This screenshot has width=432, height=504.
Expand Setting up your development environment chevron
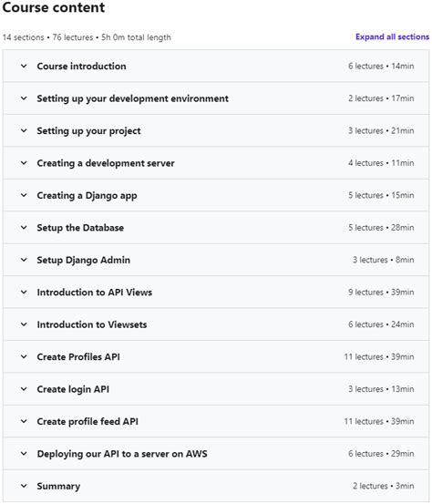24,98
